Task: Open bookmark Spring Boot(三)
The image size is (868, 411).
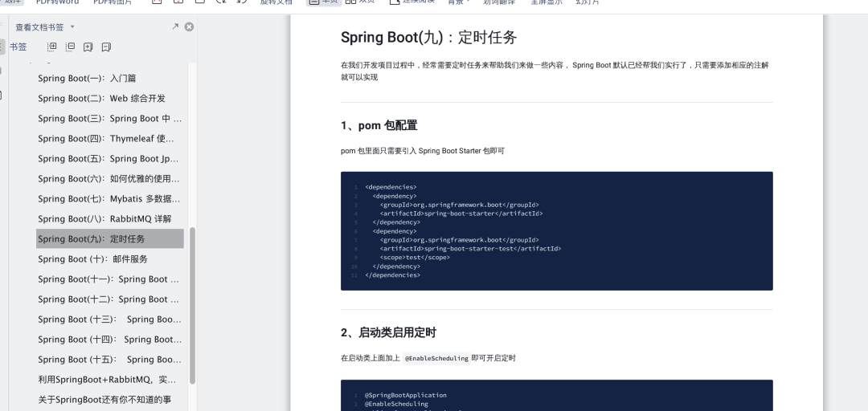Action: (x=109, y=118)
